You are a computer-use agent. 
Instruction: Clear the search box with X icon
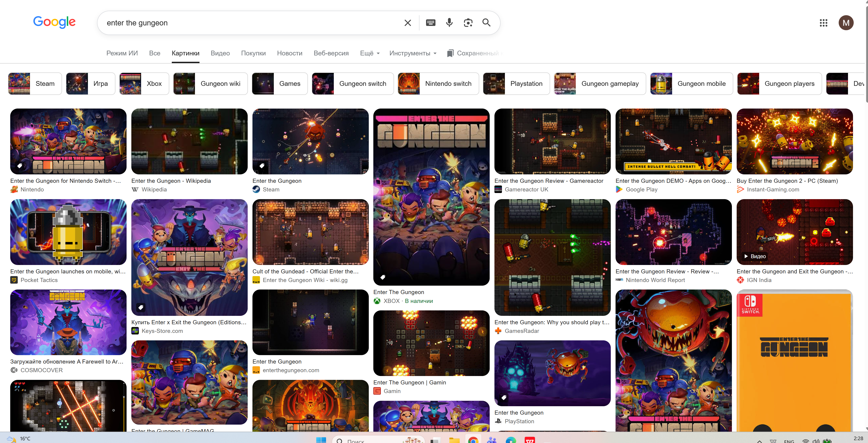tap(407, 23)
